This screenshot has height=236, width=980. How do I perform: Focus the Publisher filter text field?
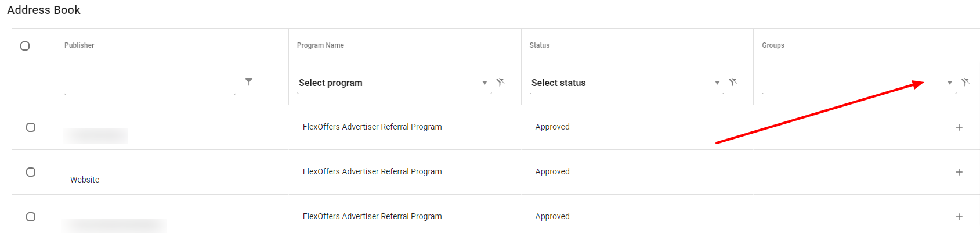[x=150, y=85]
